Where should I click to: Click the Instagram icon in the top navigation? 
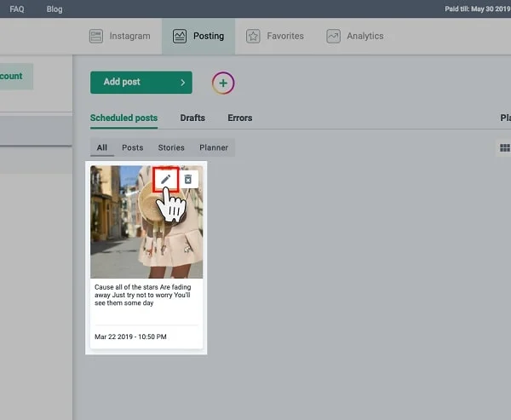[96, 37]
